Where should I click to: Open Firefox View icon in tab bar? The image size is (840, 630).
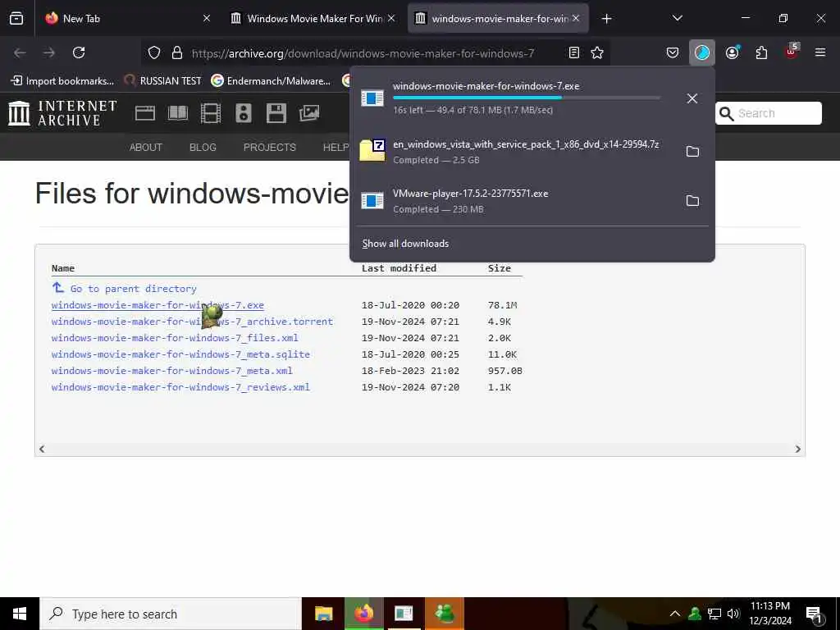click(x=16, y=18)
